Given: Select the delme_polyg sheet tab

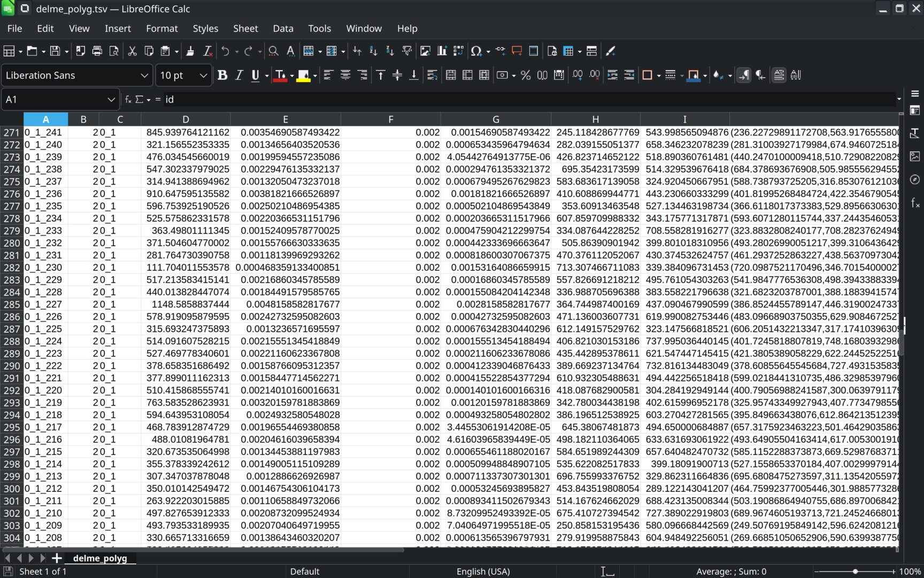Looking at the screenshot, I should (100, 558).
